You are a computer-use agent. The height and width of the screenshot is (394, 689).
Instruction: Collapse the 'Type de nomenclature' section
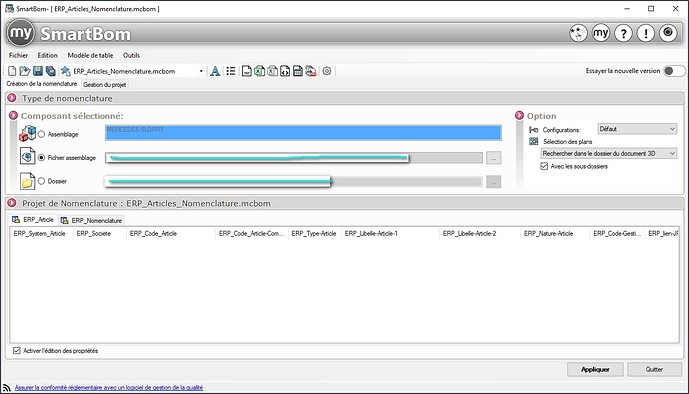tap(12, 98)
